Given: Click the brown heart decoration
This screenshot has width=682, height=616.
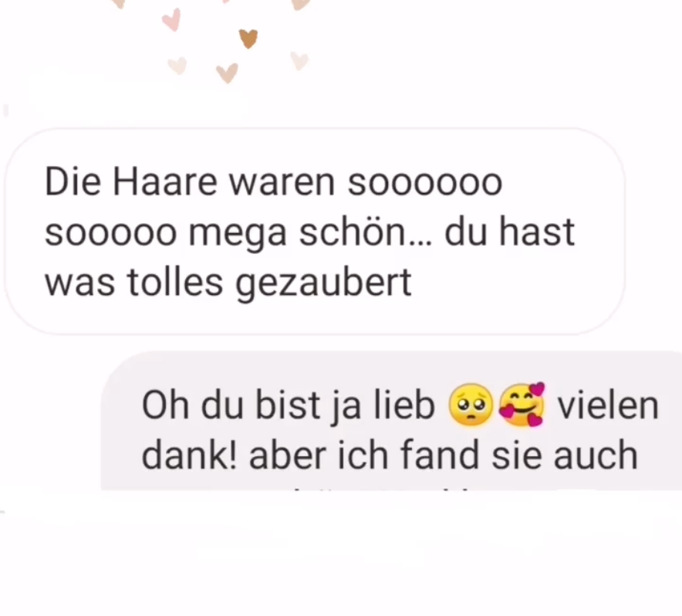Looking at the screenshot, I should pyautogui.click(x=248, y=39).
